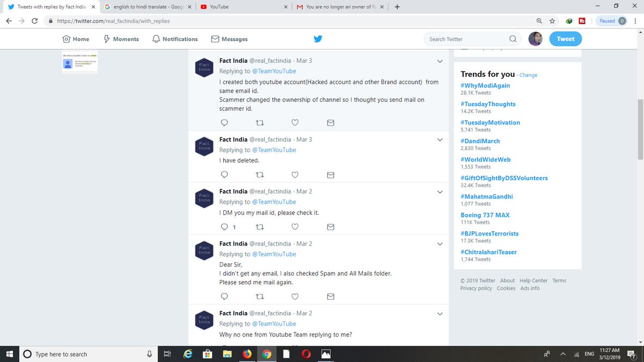
Task: Like the 'Dear Sir' tweet
Action: [x=295, y=297]
